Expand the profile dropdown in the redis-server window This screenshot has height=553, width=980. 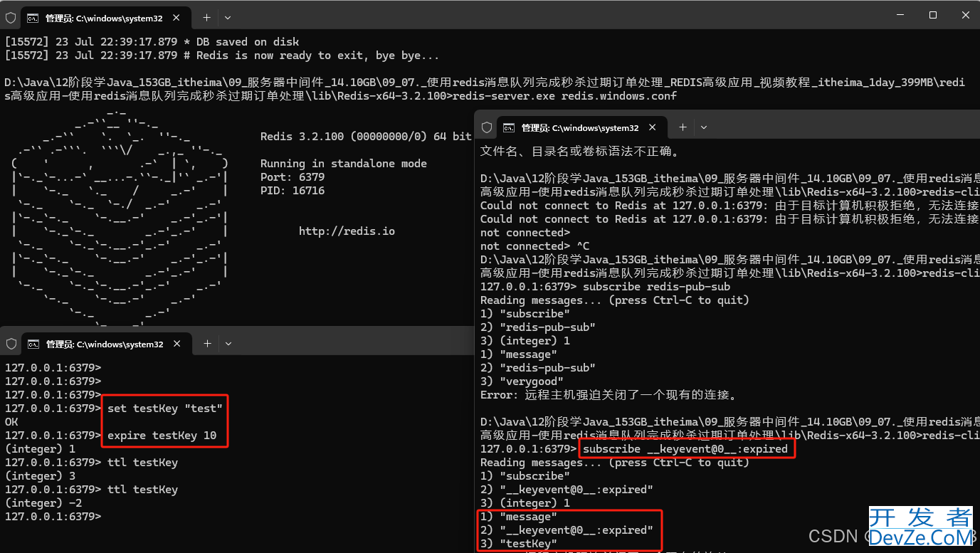(x=228, y=17)
